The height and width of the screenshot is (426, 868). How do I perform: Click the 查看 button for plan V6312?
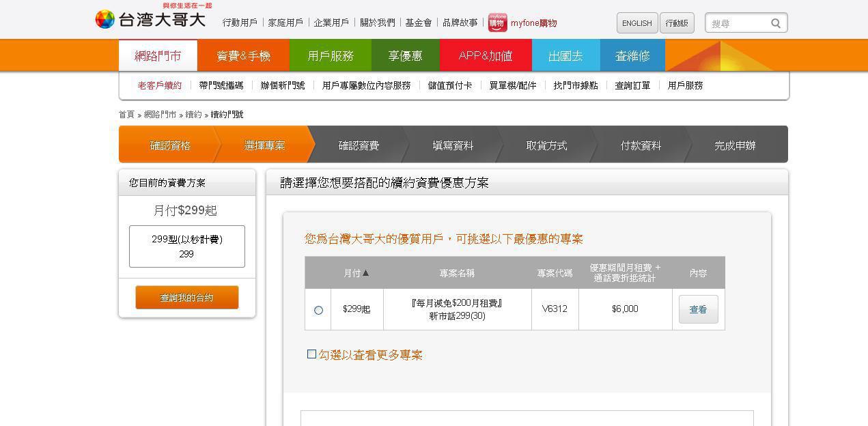(x=698, y=310)
